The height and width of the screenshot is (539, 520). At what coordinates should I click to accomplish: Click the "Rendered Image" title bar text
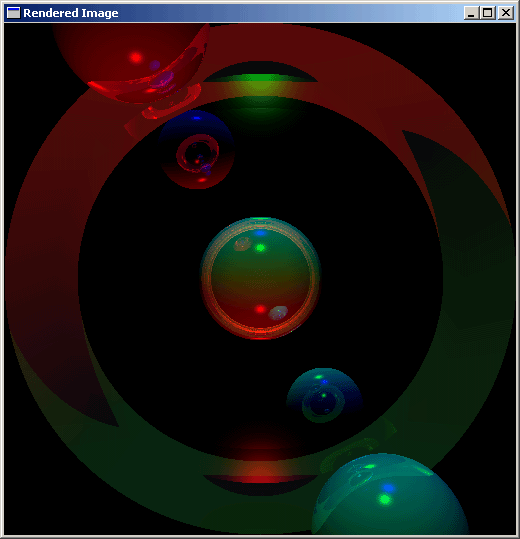tap(71, 13)
